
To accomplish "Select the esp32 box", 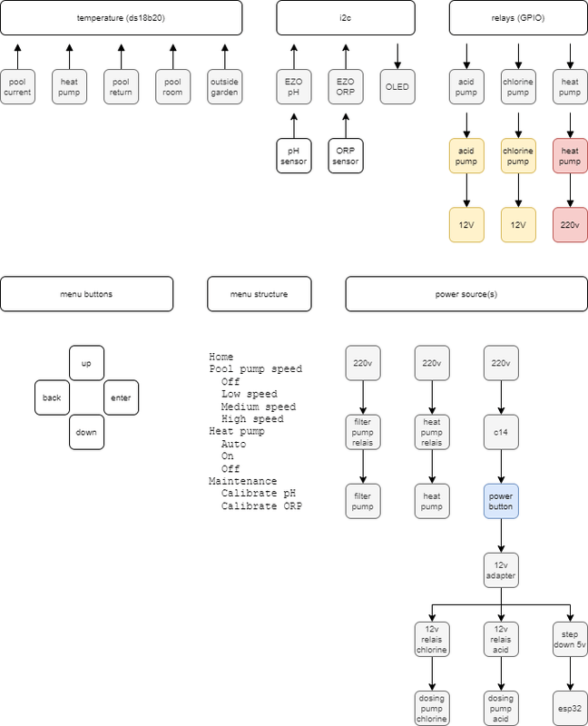I will point(570,709).
